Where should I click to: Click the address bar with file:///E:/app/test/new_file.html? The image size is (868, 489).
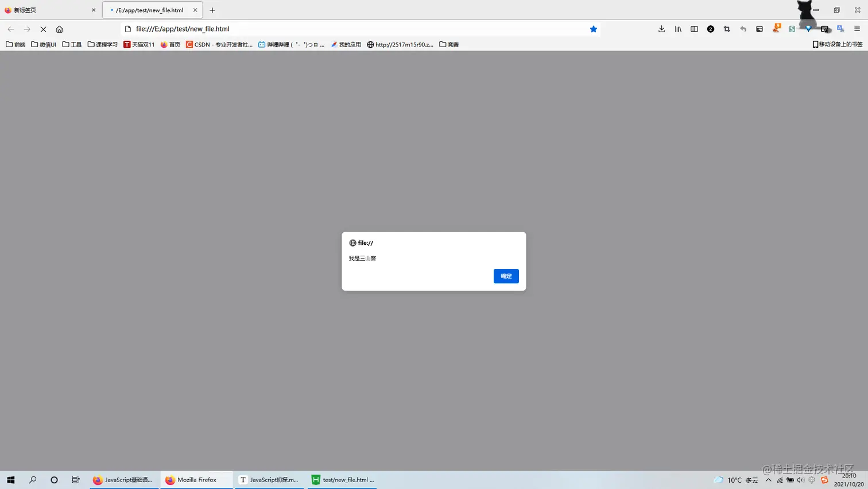pos(361,29)
